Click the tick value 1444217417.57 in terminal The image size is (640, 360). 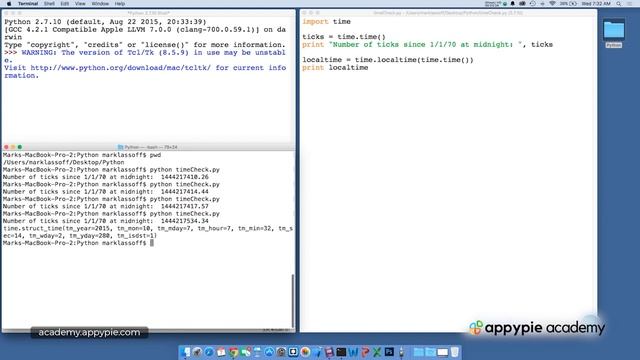tap(184, 207)
